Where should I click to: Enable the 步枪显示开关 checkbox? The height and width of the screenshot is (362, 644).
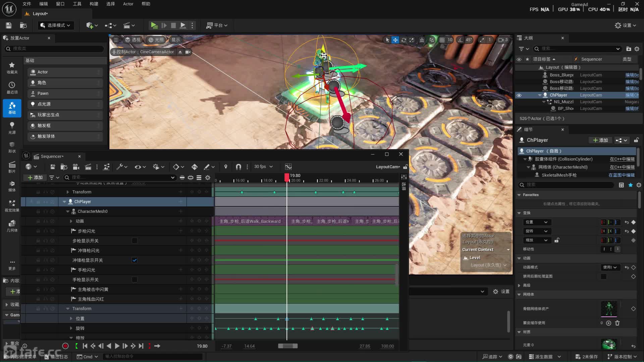(x=135, y=241)
